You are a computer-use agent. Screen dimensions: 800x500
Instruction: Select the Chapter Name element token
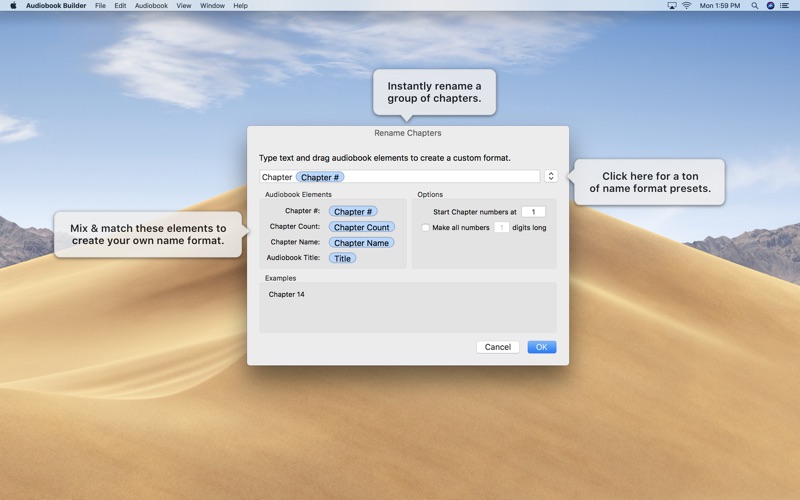[361, 242]
